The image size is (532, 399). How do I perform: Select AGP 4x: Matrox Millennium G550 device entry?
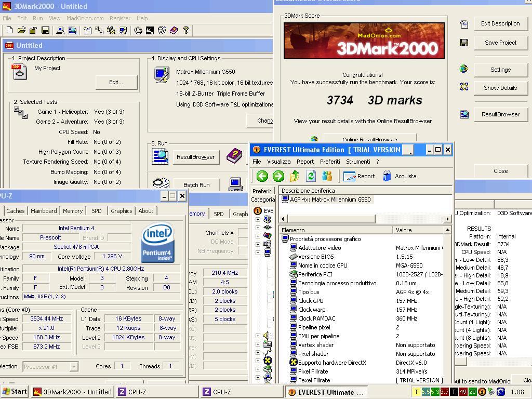[x=327, y=199]
